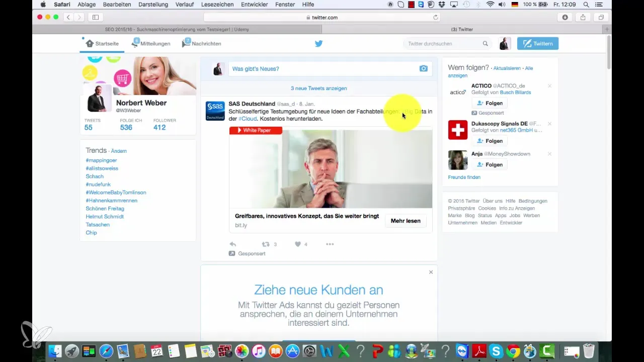The image size is (644, 362).
Task: Open Mitteilungen notifications tab
Action: (x=151, y=44)
